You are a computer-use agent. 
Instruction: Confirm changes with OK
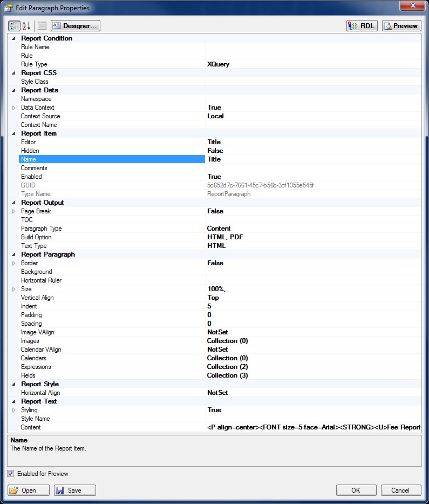[x=356, y=490]
